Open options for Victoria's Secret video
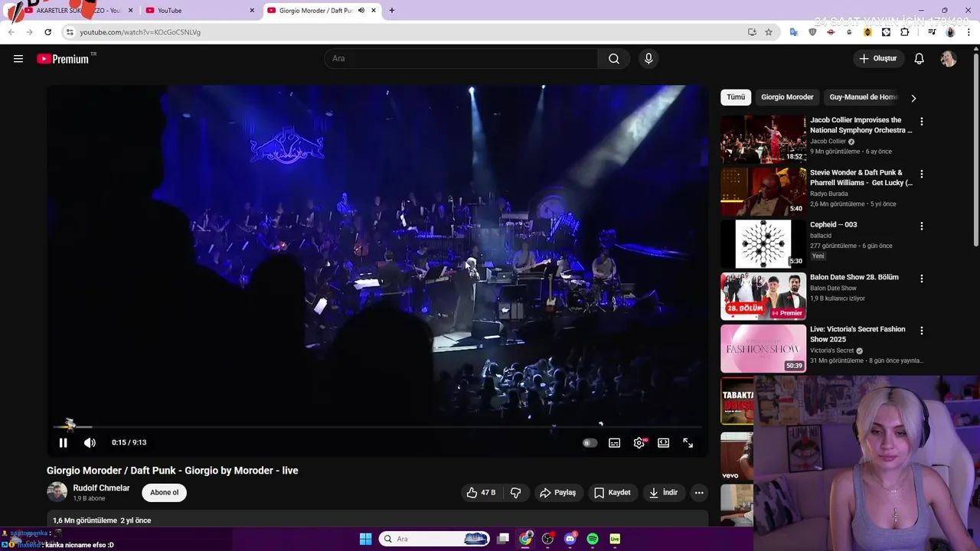980x551 pixels. (922, 331)
